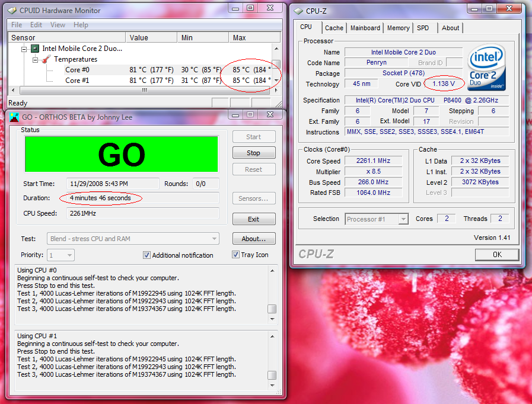Click the ORTHOS title bar app icon
The image size is (532, 404).
(14, 117)
